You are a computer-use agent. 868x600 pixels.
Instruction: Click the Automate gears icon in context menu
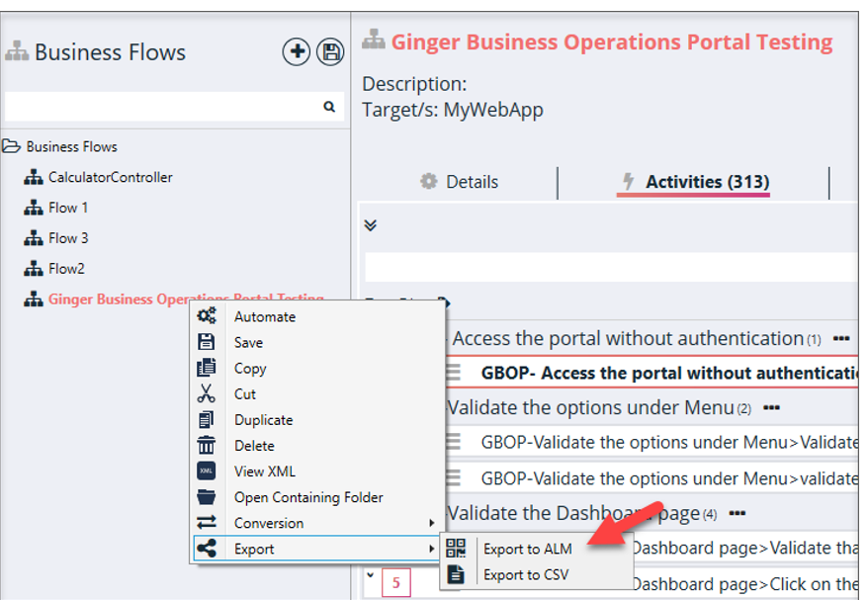(206, 316)
